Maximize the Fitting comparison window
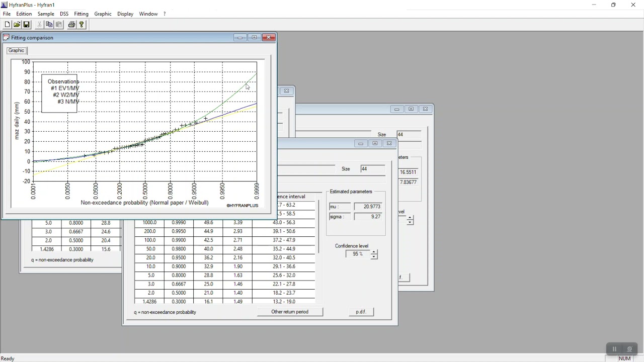The height and width of the screenshot is (362, 644). click(x=255, y=38)
